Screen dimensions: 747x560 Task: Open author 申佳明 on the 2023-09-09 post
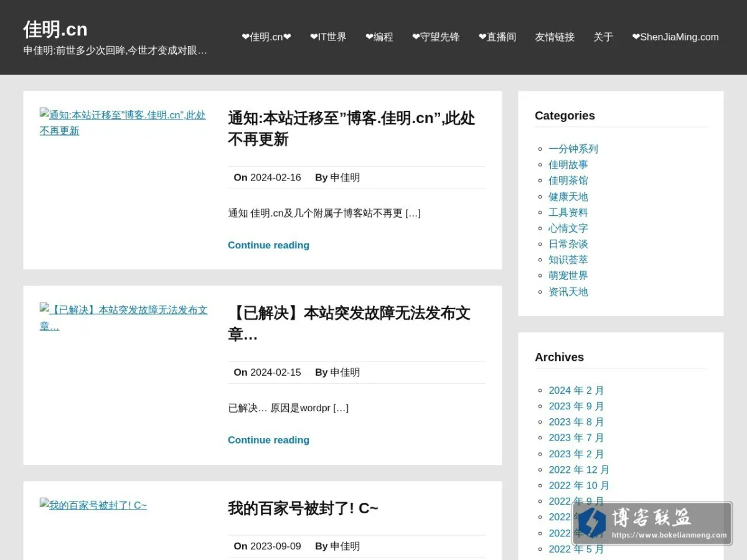345,546
